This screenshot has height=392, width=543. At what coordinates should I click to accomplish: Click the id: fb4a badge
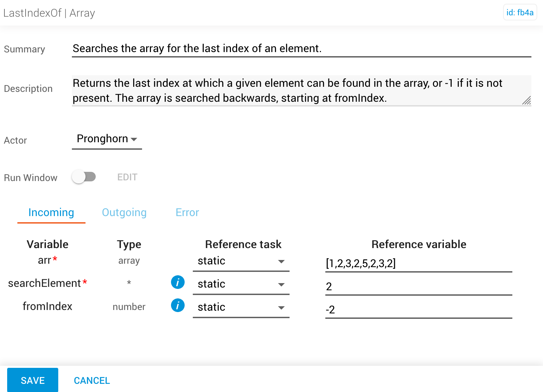(x=520, y=13)
